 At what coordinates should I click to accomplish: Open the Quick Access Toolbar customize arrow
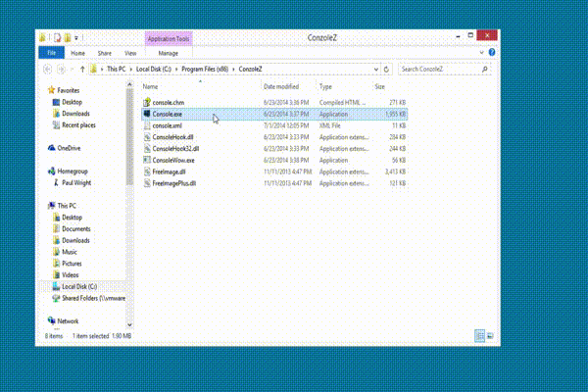tap(76, 38)
